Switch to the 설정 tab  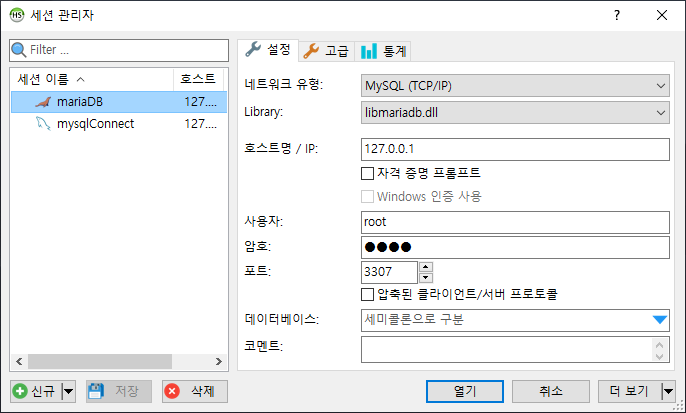[268, 50]
